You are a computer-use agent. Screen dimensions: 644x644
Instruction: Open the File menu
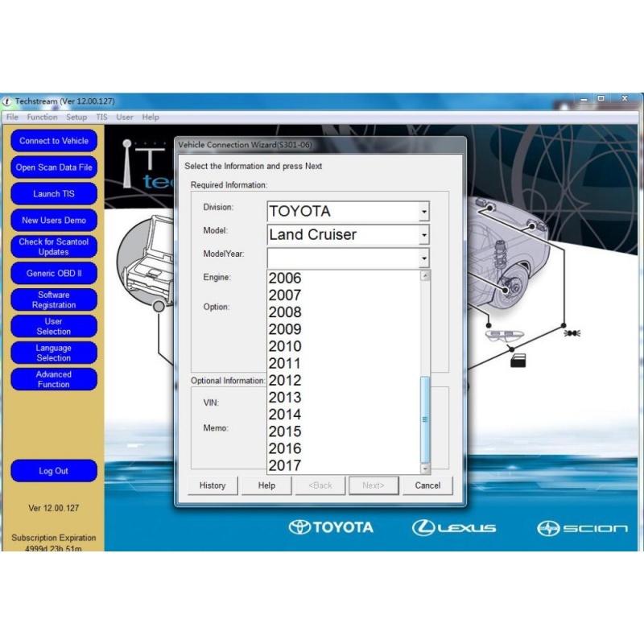12,117
